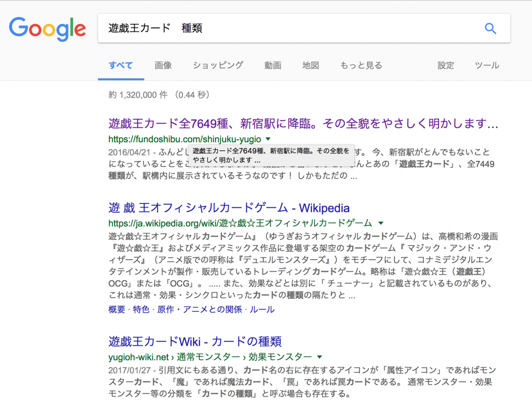Switch to the 画像 tab

coord(163,65)
